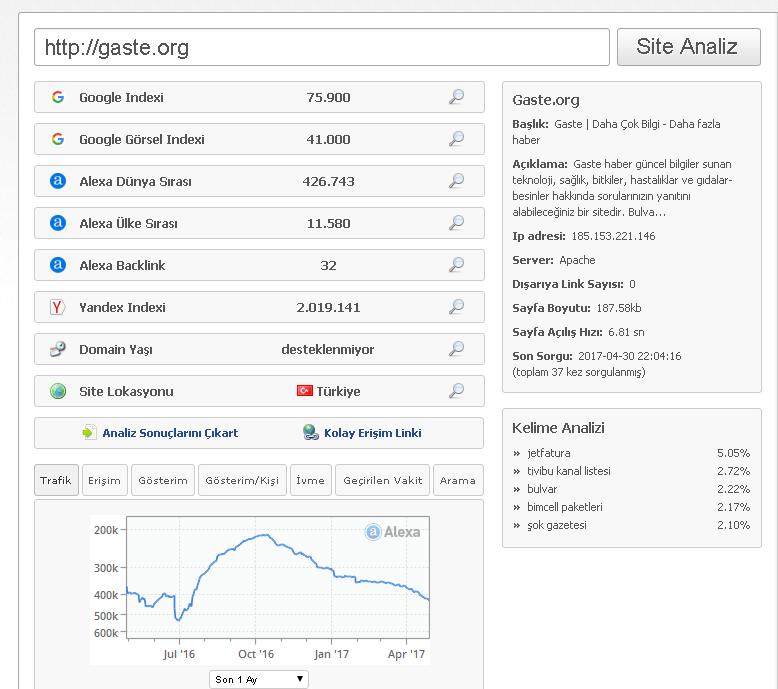Click page size value 187.58kb
Screen dimensions: 778x689
click(619, 308)
